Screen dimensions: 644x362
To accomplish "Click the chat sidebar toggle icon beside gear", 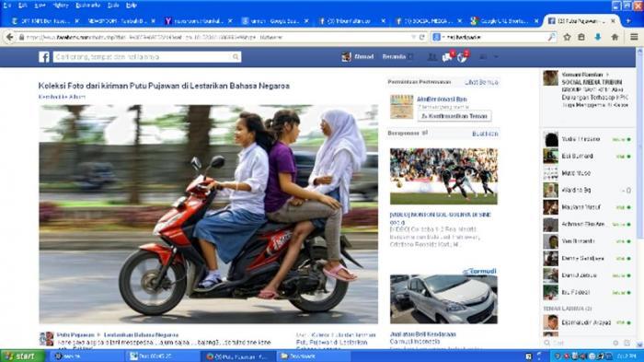I will (627, 343).
